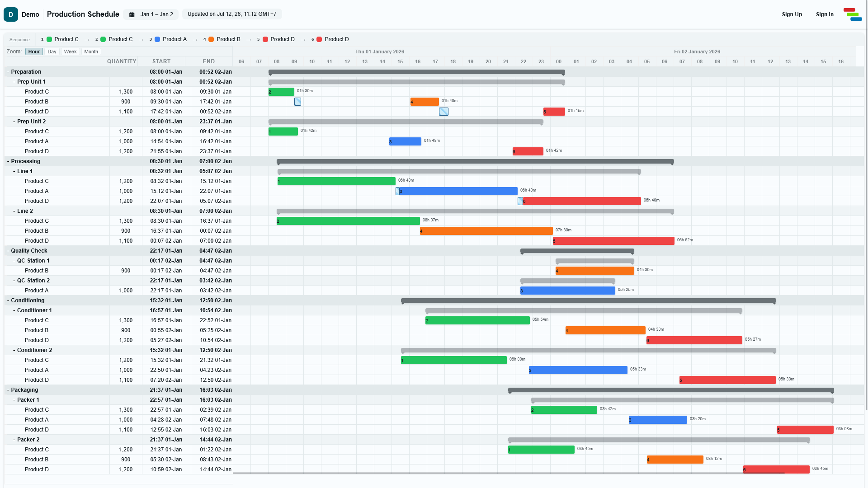The height and width of the screenshot is (488, 868).
Task: Select the green Prep Unit 1 Product C bar
Action: (281, 92)
